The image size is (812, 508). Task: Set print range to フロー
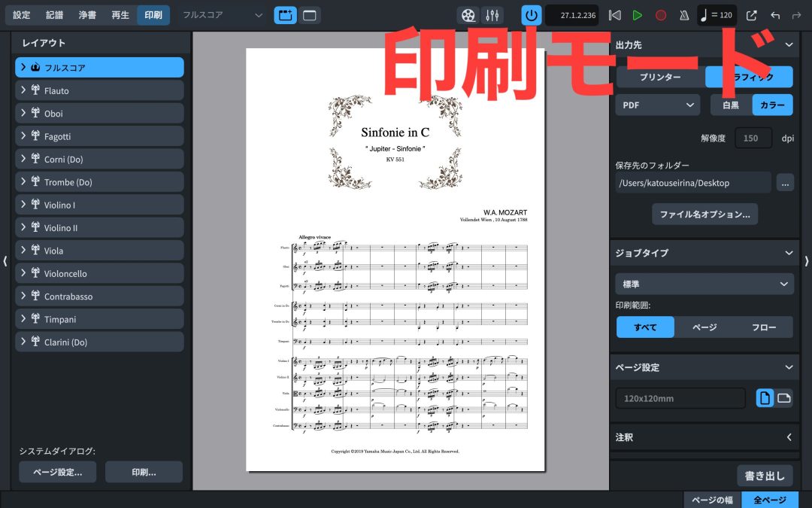pyautogui.click(x=764, y=327)
